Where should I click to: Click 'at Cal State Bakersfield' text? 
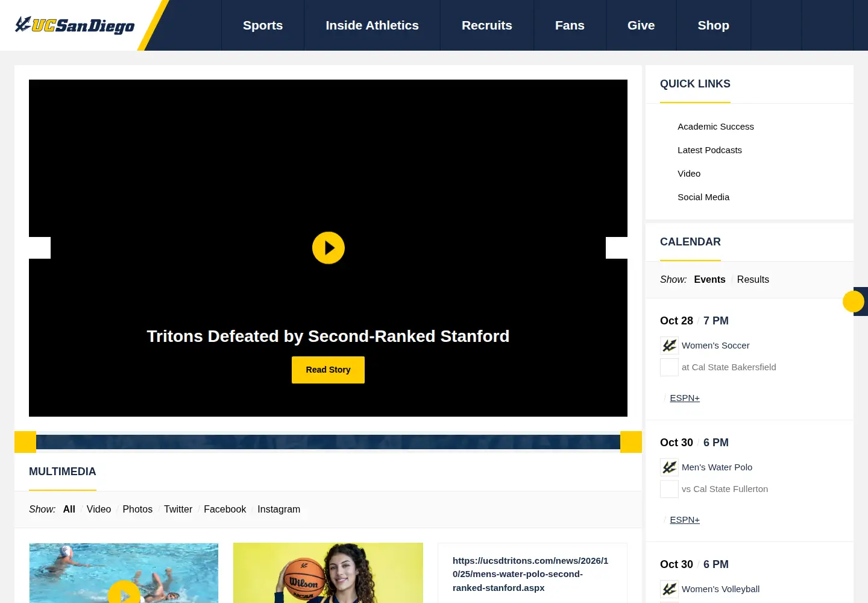click(x=729, y=367)
